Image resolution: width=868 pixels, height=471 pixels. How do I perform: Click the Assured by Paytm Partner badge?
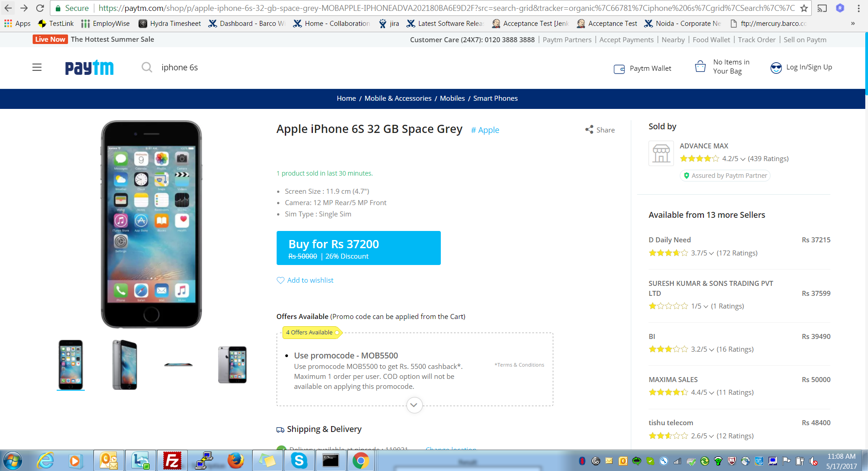click(725, 176)
